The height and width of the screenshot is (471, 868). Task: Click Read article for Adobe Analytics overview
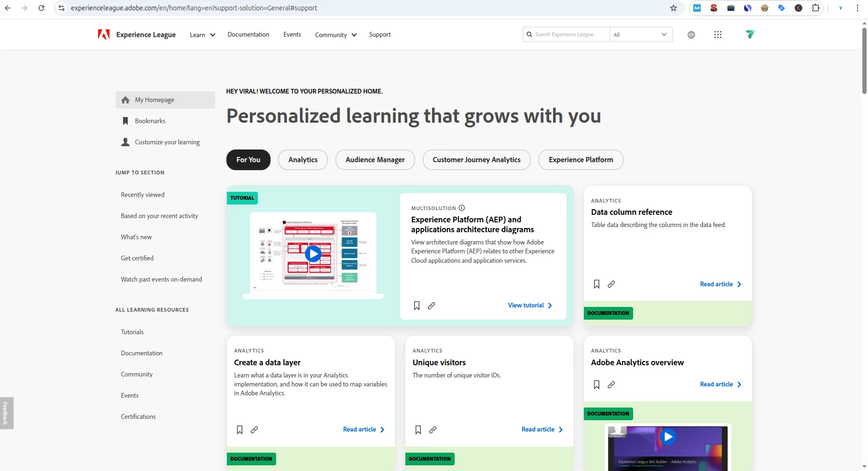click(721, 385)
